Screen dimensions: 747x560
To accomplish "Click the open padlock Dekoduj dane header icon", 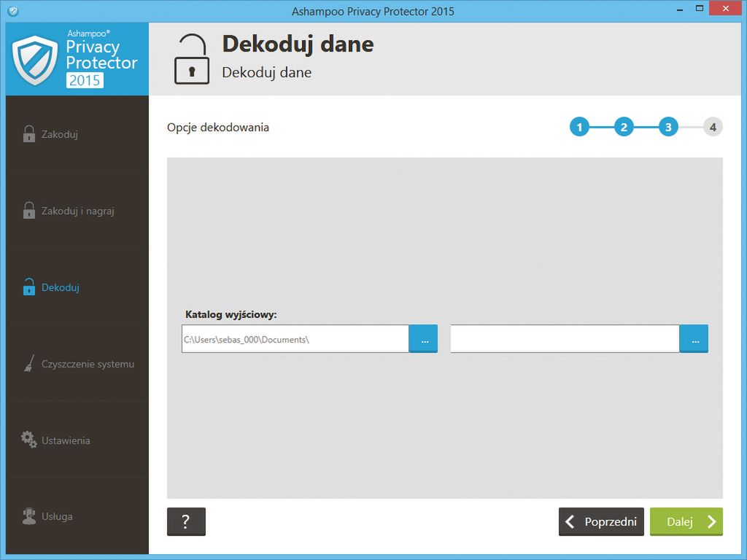I will click(x=192, y=59).
